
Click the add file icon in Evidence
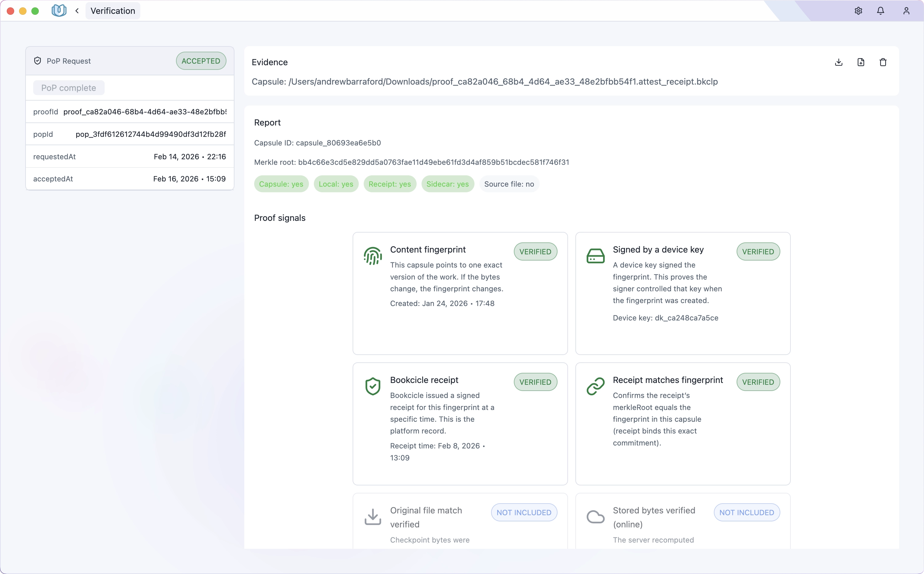click(861, 62)
